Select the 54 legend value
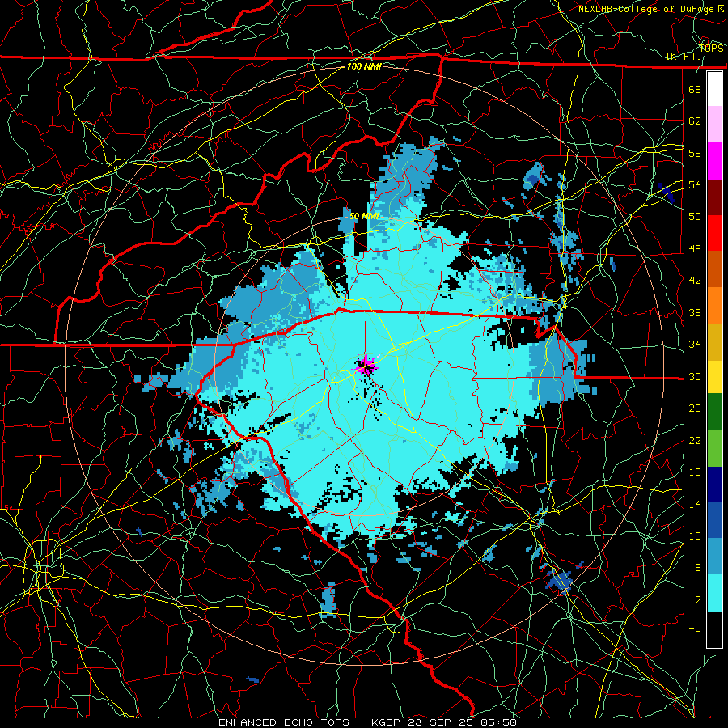The height and width of the screenshot is (728, 728). 695,184
